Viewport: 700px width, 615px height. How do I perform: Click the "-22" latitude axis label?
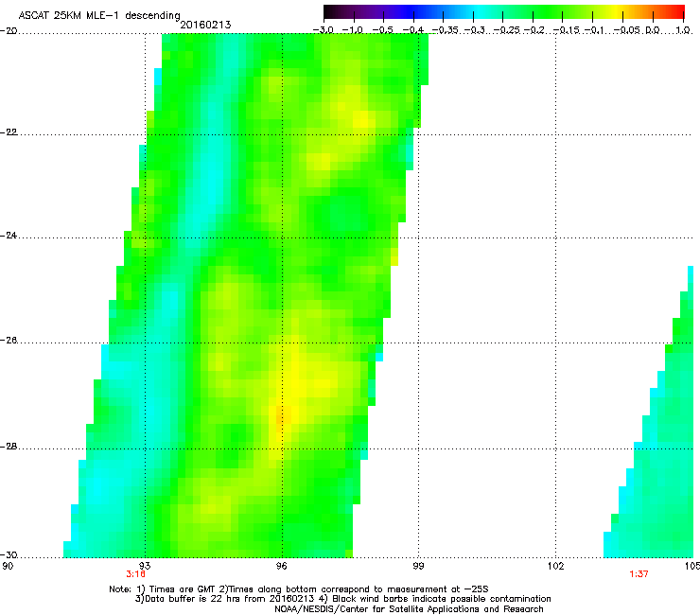pyautogui.click(x=9, y=132)
